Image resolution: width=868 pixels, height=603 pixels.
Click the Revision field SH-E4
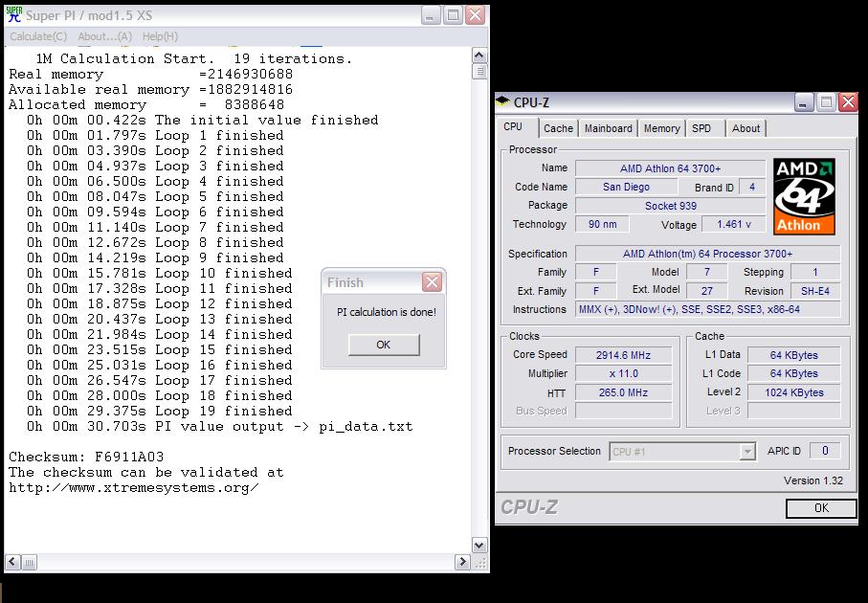815,291
